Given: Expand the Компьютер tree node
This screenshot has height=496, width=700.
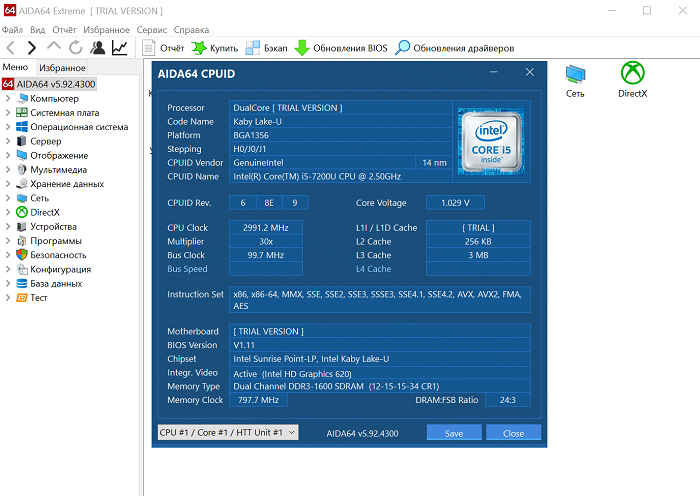Looking at the screenshot, I should tap(8, 98).
